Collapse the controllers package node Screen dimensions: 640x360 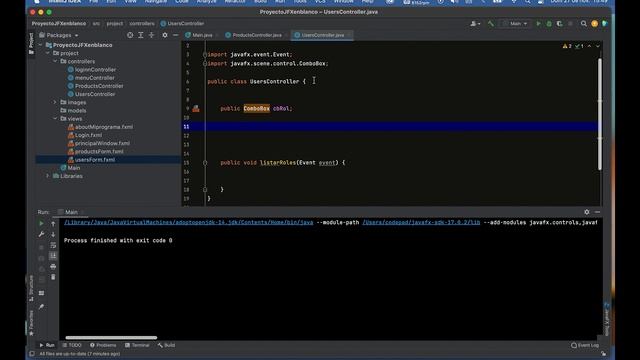(x=55, y=61)
